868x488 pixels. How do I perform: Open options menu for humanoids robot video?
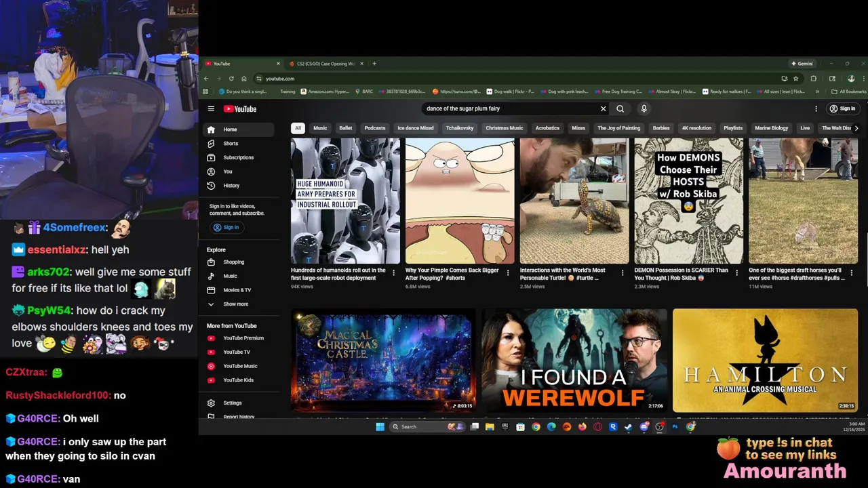coord(393,273)
